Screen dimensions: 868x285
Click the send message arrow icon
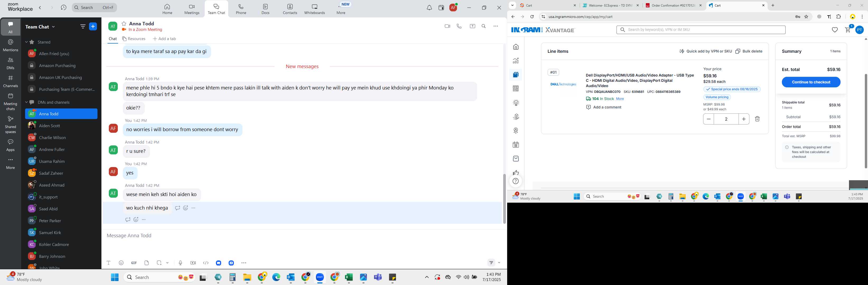coord(491,263)
